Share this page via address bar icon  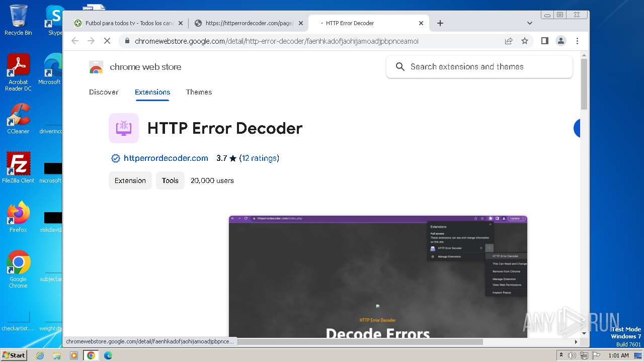pyautogui.click(x=509, y=41)
